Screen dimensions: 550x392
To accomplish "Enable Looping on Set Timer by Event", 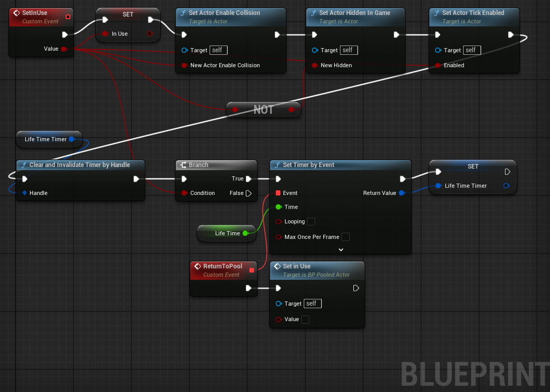I will [310, 221].
